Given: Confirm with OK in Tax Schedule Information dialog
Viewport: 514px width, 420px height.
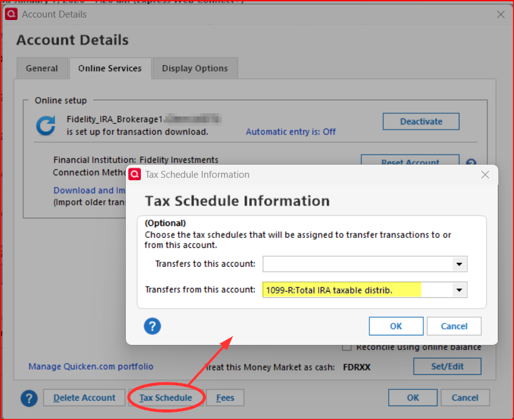Looking at the screenshot, I should (x=396, y=326).
